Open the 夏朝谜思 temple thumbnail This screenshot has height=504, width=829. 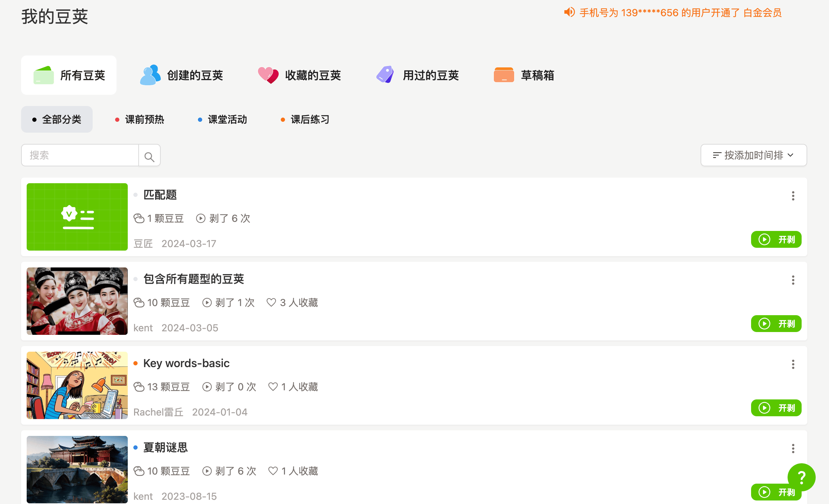click(x=77, y=470)
